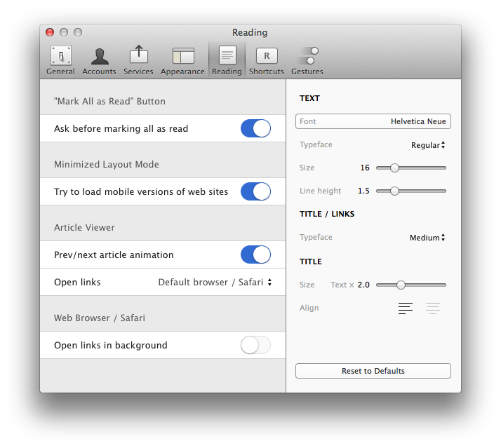
Task: Turn off Prev/next article animation
Action: 255,254
